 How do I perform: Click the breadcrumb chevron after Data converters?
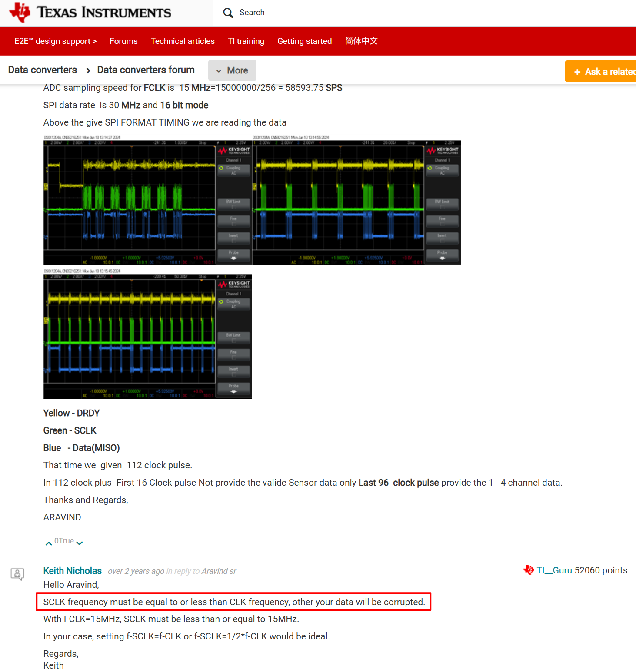(x=88, y=70)
